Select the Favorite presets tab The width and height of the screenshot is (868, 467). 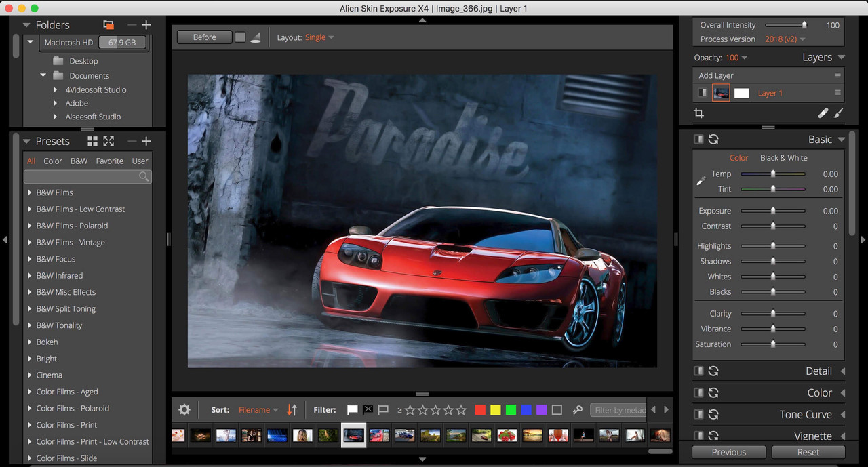point(109,161)
